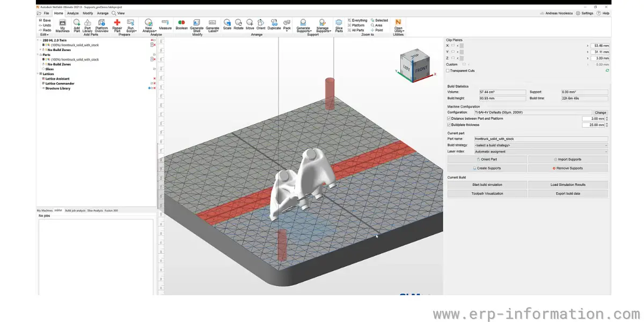Open Manage Supports in the ribbon
The image size is (644, 322).
point(323,26)
